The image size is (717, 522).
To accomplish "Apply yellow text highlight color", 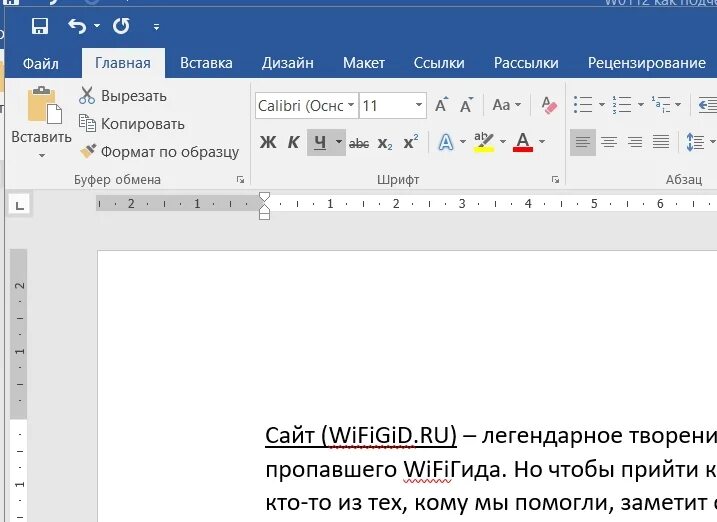I will [x=484, y=143].
